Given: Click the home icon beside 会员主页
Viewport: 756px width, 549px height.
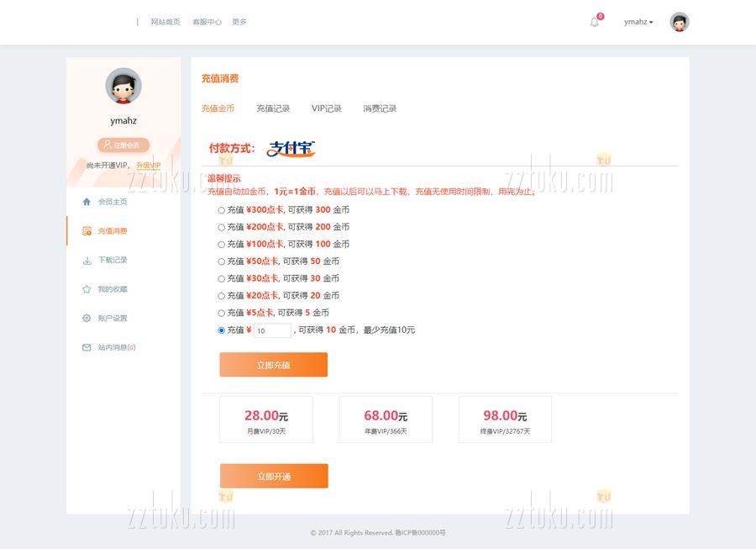Looking at the screenshot, I should pos(87,202).
